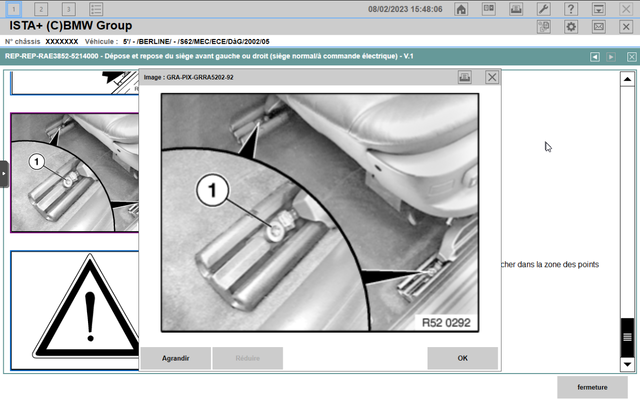Open the wrench tools icon

coord(543,9)
